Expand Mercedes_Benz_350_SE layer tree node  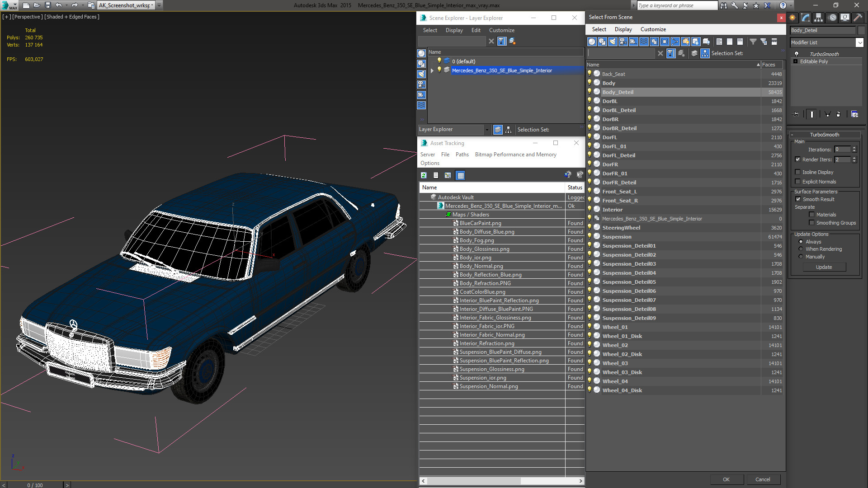pos(433,70)
